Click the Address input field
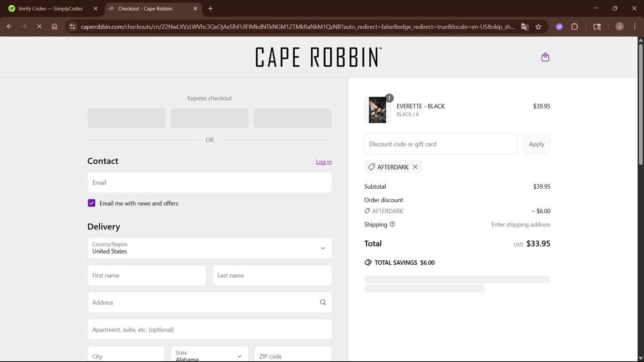This screenshot has height=362, width=644. click(210, 302)
